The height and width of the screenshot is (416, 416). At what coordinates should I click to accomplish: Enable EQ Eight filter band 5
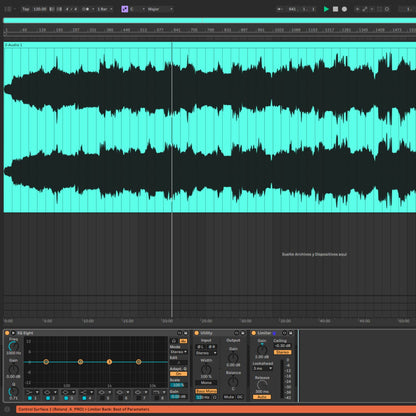point(102,398)
